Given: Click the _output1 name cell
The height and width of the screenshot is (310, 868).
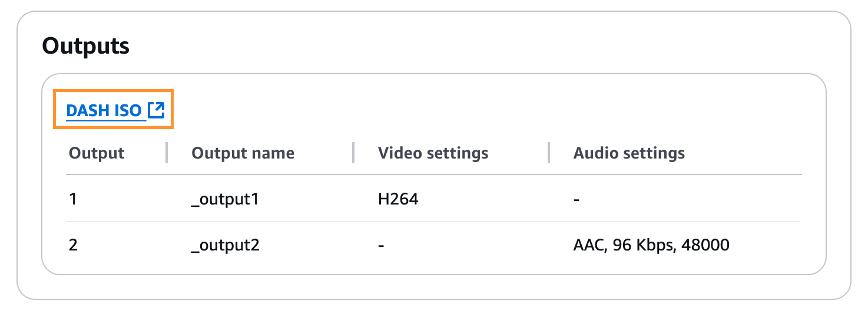Looking at the screenshot, I should click(225, 199).
